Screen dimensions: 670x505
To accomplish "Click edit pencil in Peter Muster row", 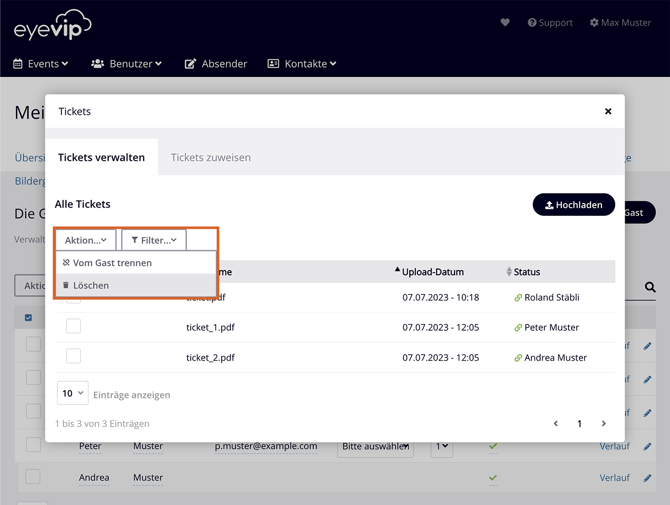I will point(647,446).
